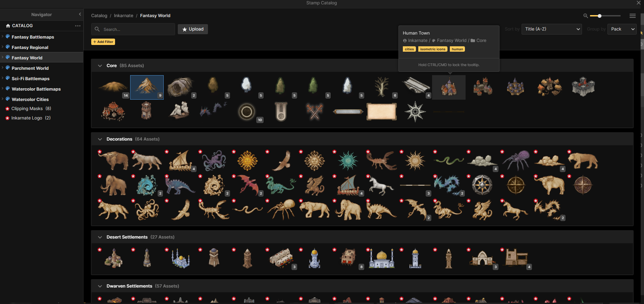Viewport: 644px width, 304px height.
Task: Open the Group by Pack dropdown
Action: pos(622,29)
